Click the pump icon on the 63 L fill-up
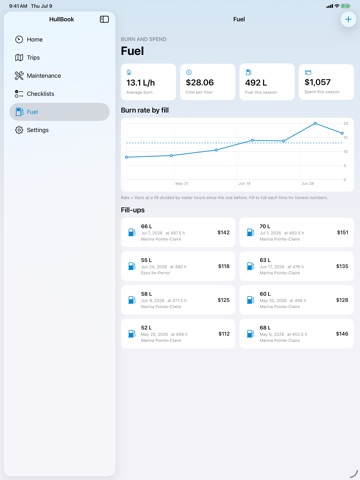The height and width of the screenshot is (480, 360). click(250, 266)
